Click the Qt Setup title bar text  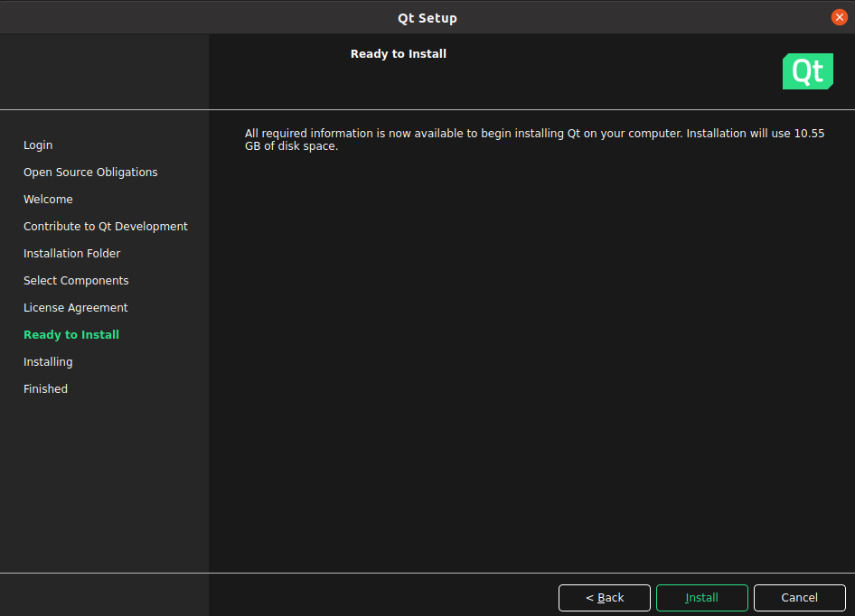click(x=427, y=18)
